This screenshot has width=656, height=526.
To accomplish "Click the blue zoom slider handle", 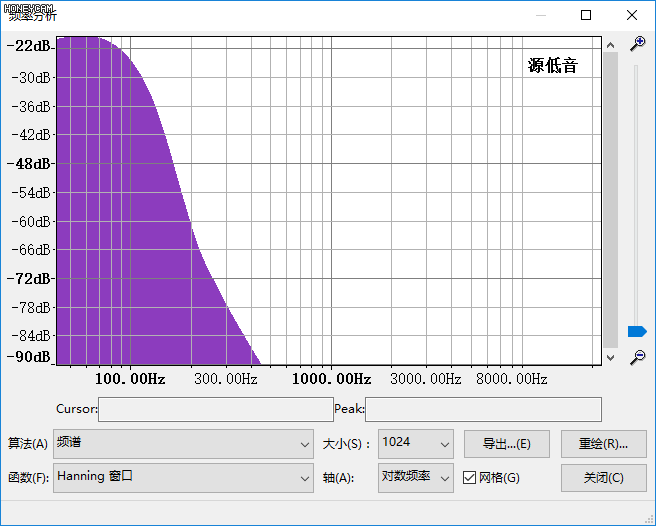I will tap(637, 331).
